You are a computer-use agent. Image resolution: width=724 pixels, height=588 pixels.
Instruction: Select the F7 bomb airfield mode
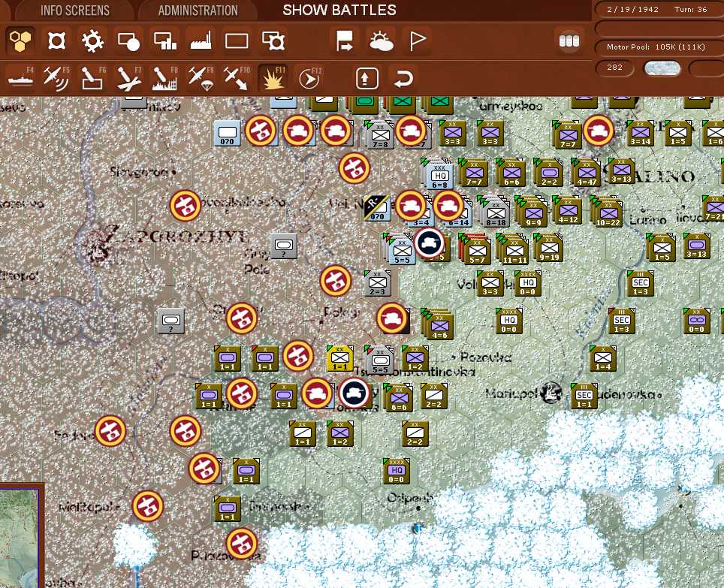[x=129, y=77]
